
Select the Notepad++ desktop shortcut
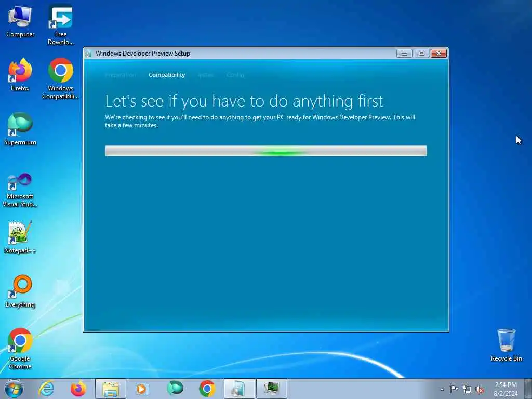(20, 237)
